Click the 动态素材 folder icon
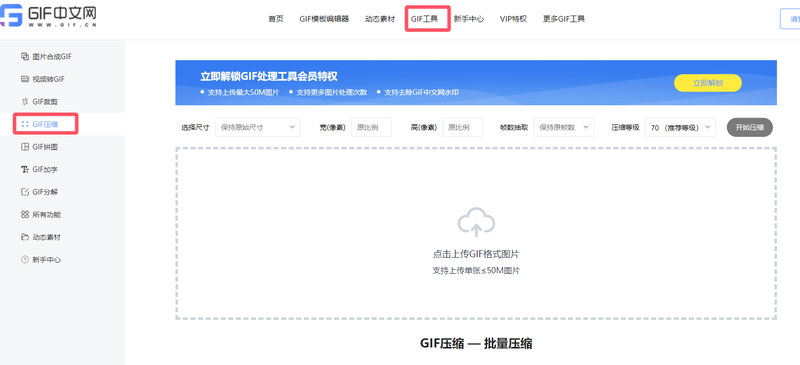This screenshot has width=800, height=365. pos(24,237)
